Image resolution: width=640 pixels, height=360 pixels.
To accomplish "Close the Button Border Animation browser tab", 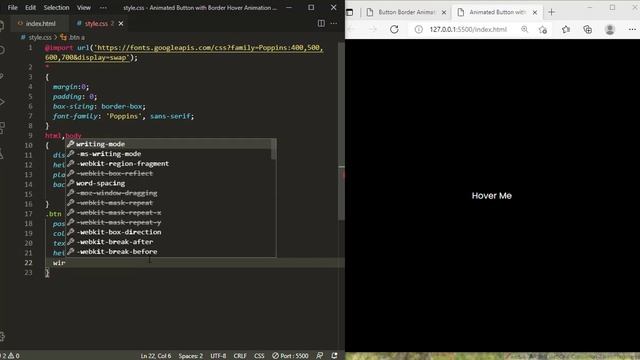I will coord(444,12).
